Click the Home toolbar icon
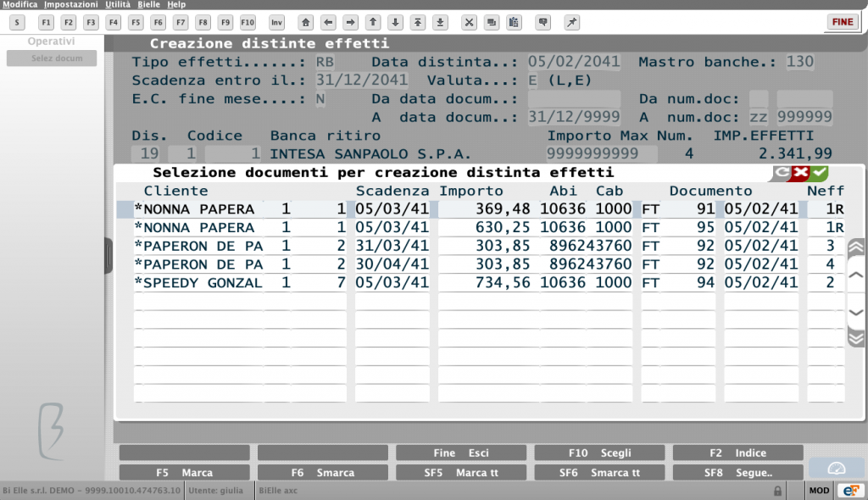The width and height of the screenshot is (868, 500). [305, 23]
